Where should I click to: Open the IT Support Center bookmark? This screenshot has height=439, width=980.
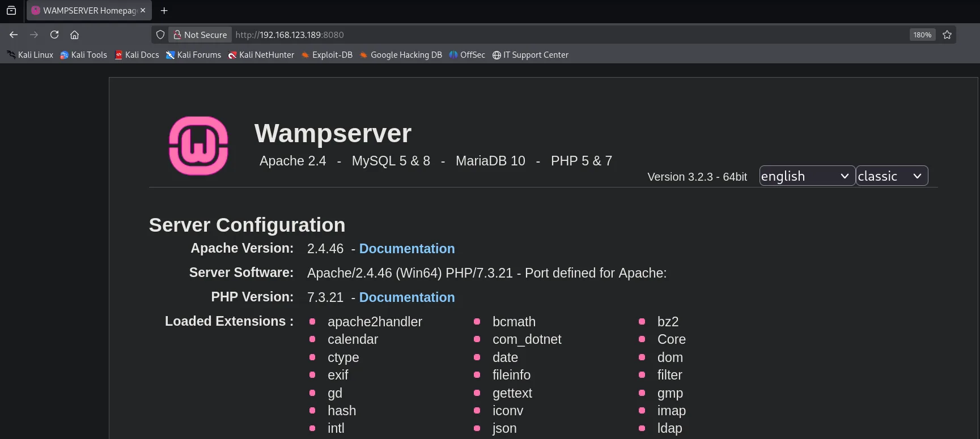pyautogui.click(x=531, y=55)
